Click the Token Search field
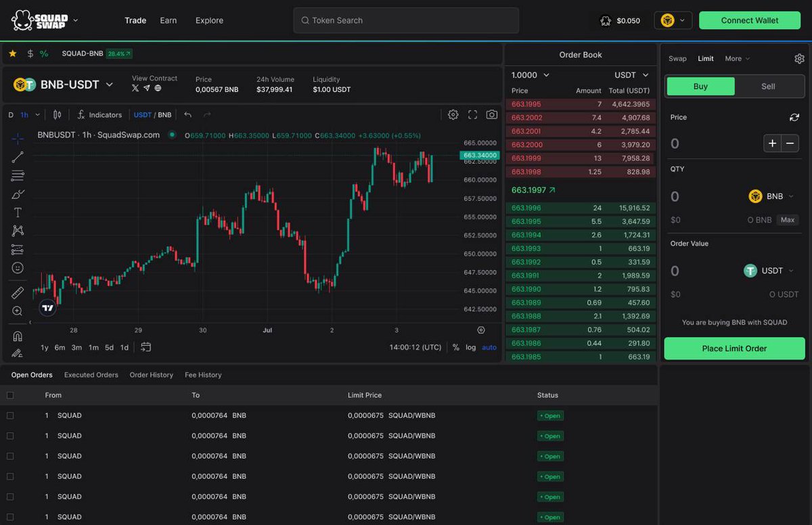 pos(406,20)
